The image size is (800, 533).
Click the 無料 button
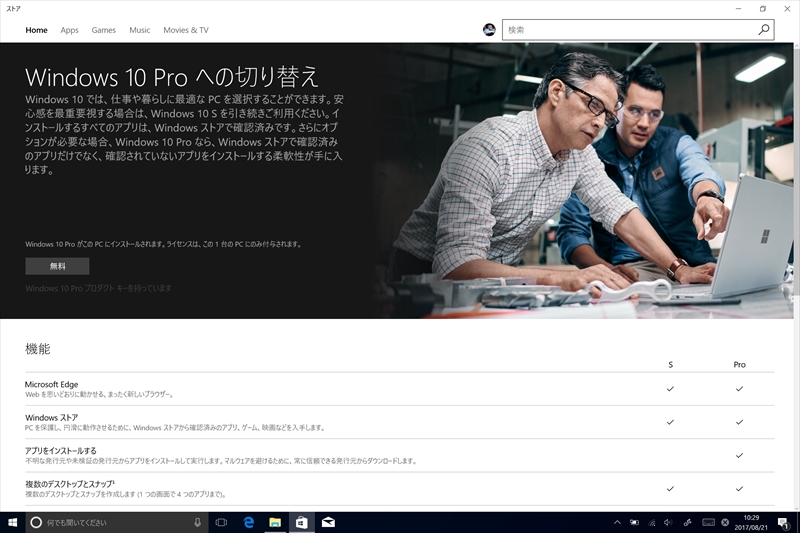[x=57, y=266]
